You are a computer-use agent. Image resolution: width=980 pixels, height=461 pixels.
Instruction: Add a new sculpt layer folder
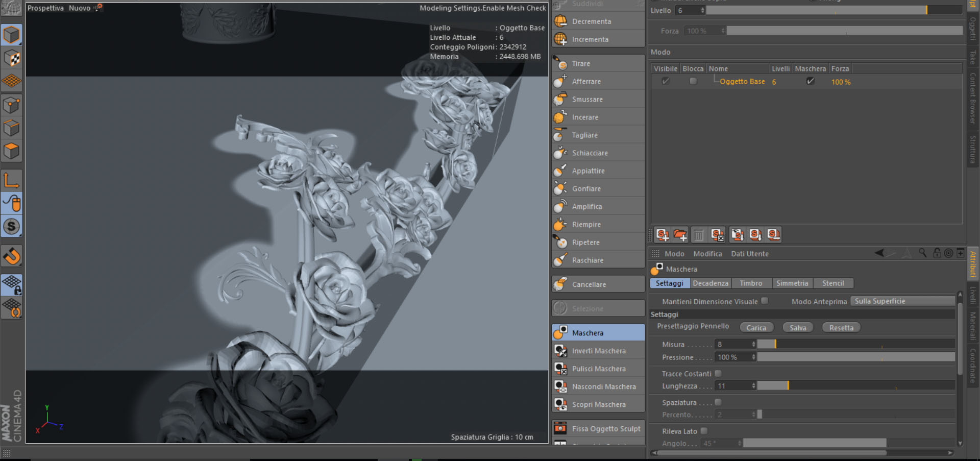click(x=680, y=235)
